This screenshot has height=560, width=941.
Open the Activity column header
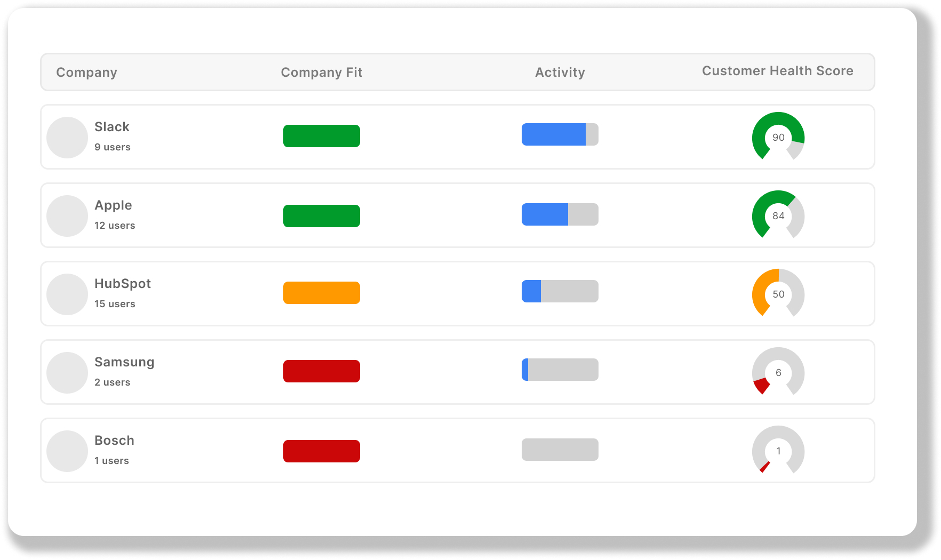560,72
